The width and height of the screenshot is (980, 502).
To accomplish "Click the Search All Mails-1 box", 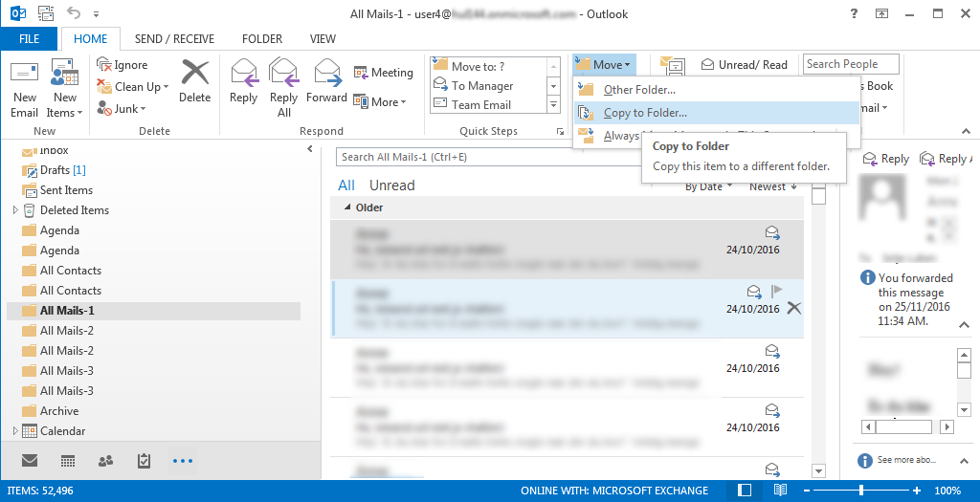I will click(x=489, y=157).
